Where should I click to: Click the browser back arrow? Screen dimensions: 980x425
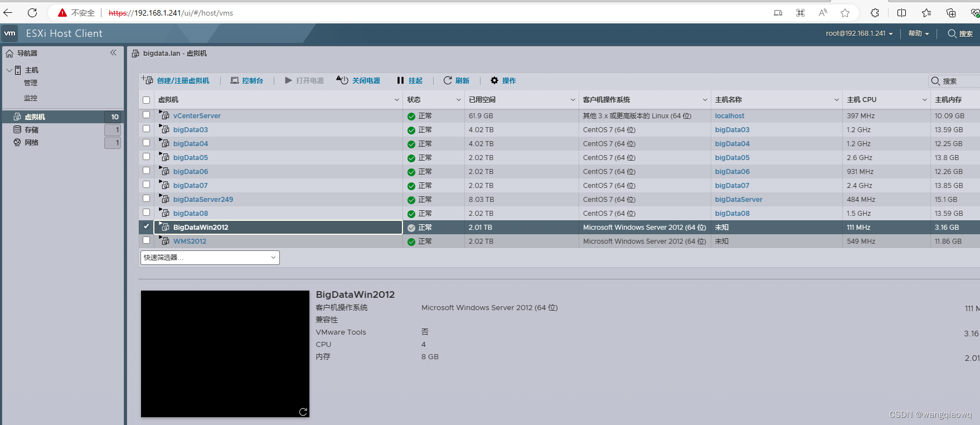coord(8,13)
